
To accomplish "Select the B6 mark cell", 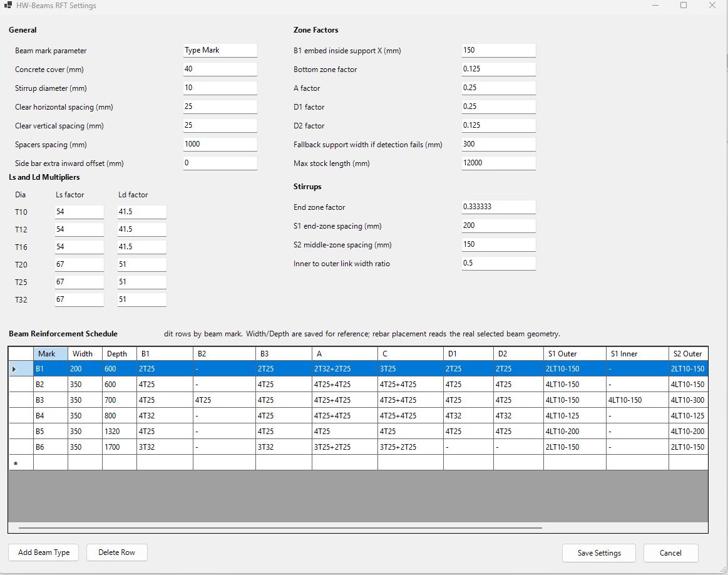I will [x=51, y=447].
